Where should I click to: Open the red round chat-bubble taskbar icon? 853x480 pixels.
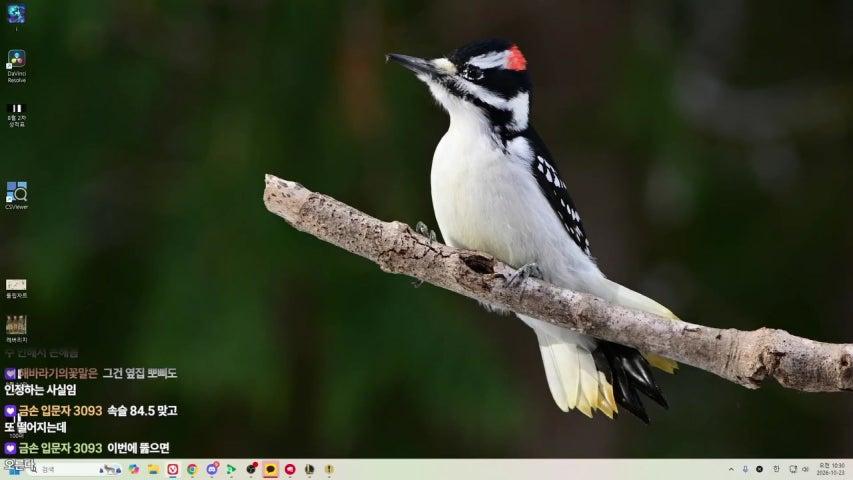290,469
